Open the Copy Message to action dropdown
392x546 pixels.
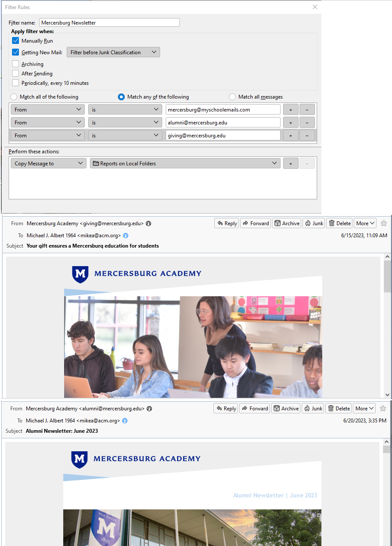pos(49,164)
